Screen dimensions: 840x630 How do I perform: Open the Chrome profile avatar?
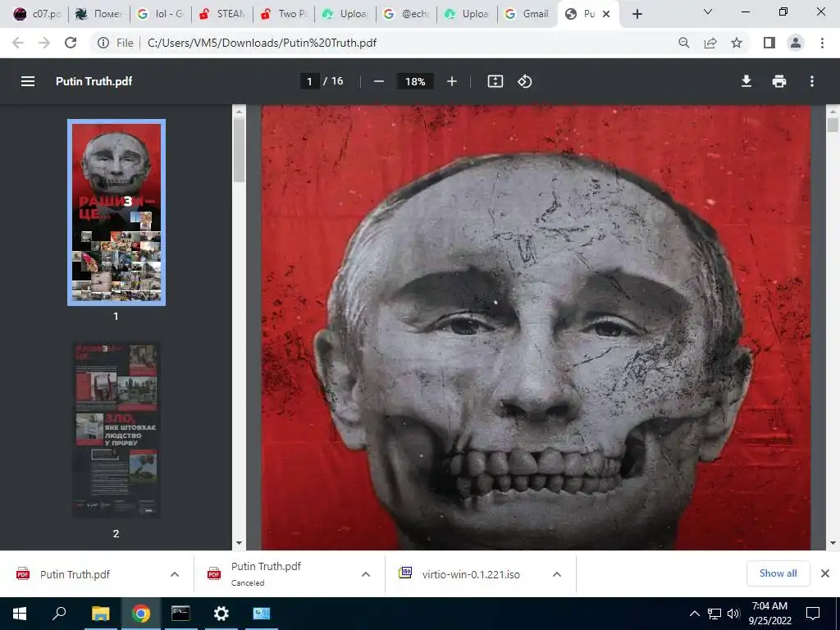[796, 43]
